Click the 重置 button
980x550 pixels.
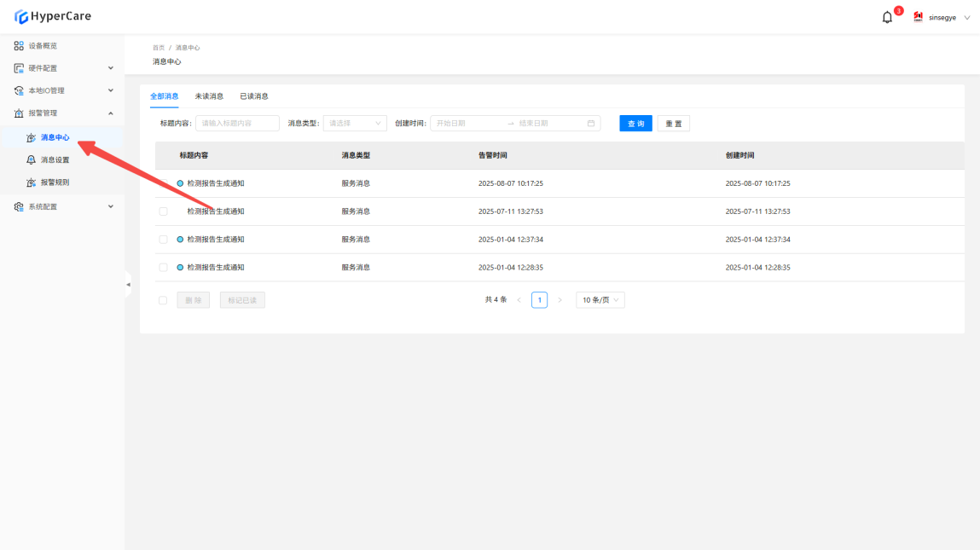coord(673,124)
